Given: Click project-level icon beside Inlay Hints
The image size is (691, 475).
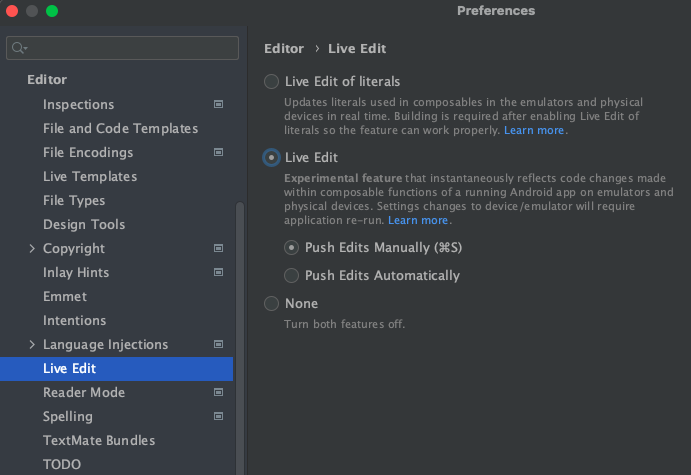Looking at the screenshot, I should coord(219,272).
